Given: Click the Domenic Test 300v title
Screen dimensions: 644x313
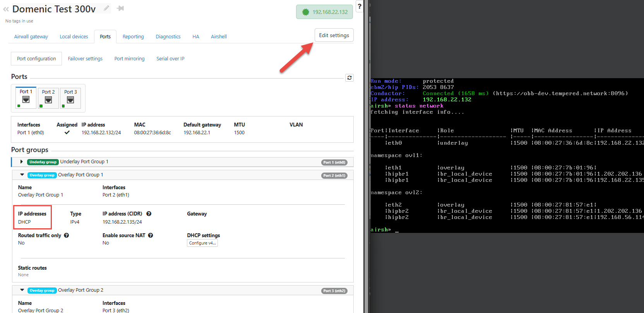Looking at the screenshot, I should tap(54, 9).
